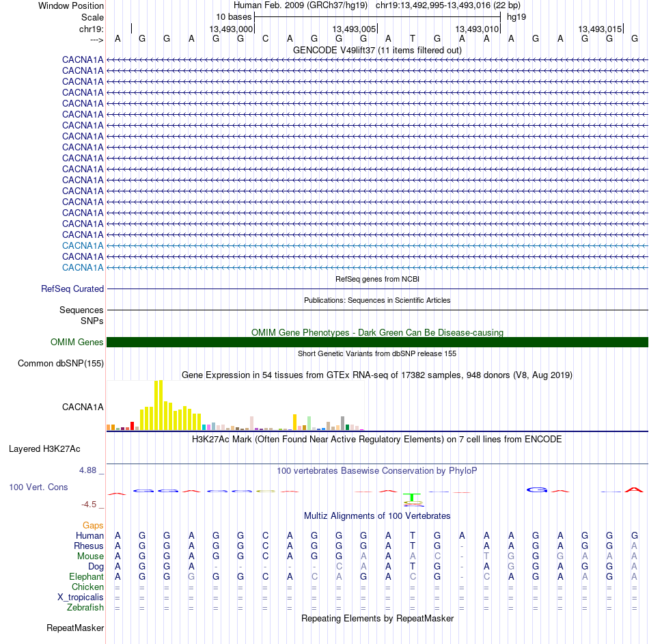Screen dimensions: 649x644
Task: Click the Dog alignment row label
Action: (x=96, y=567)
